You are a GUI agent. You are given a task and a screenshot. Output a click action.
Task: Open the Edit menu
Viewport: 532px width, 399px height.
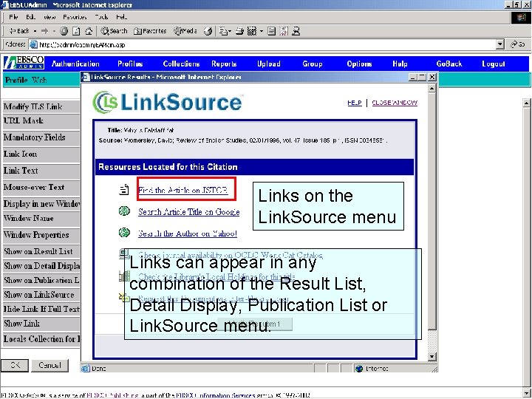[30, 17]
